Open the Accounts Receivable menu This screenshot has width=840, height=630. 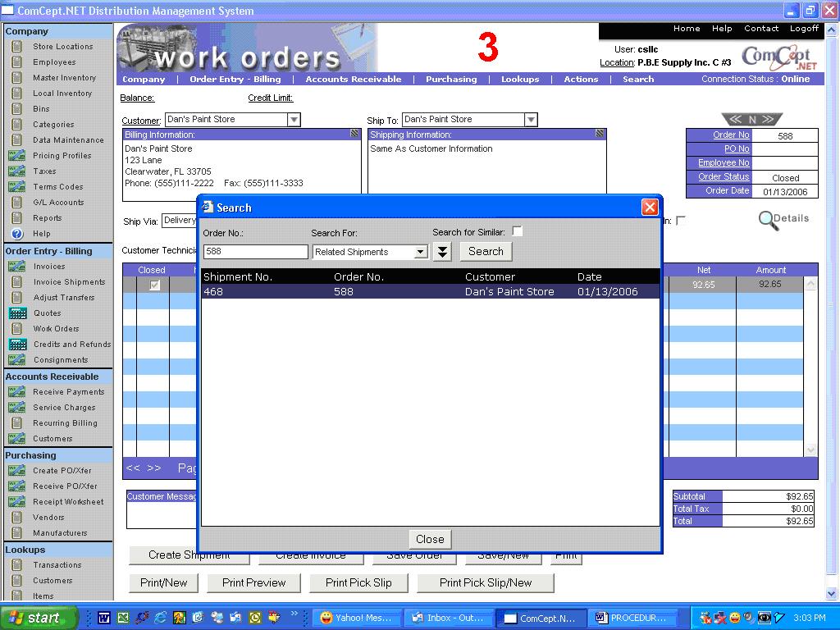coord(353,80)
